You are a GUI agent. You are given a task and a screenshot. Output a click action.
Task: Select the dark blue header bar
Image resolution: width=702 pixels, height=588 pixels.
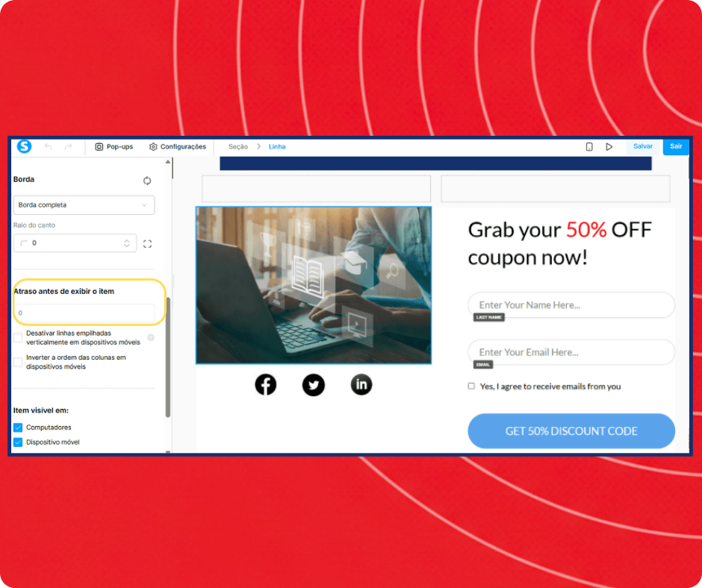435,163
